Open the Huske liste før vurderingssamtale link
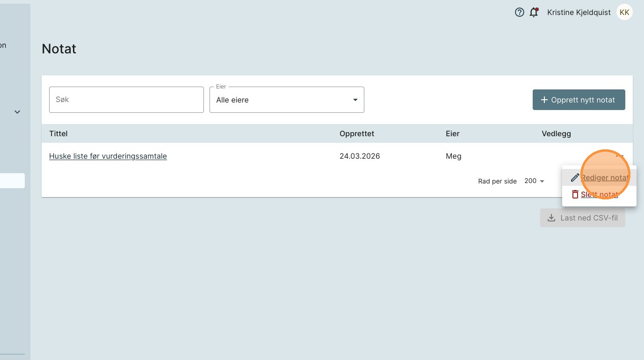Image resolution: width=644 pixels, height=360 pixels. click(x=108, y=156)
